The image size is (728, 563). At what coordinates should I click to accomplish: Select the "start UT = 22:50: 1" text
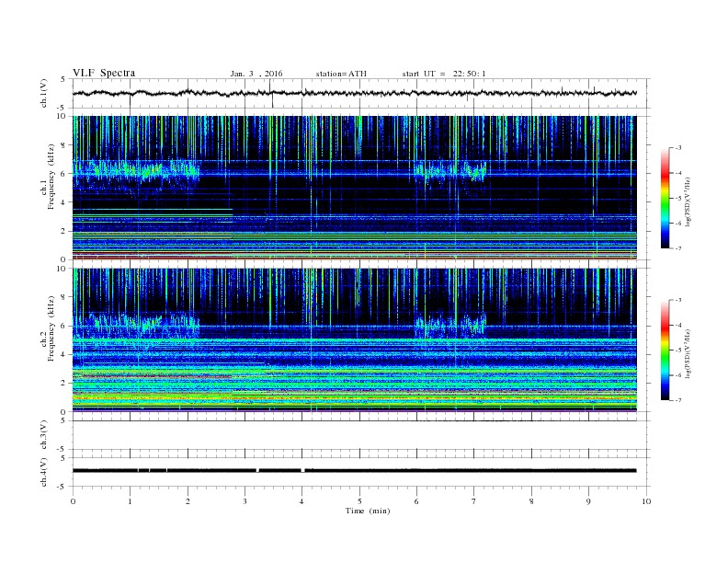pyautogui.click(x=444, y=74)
